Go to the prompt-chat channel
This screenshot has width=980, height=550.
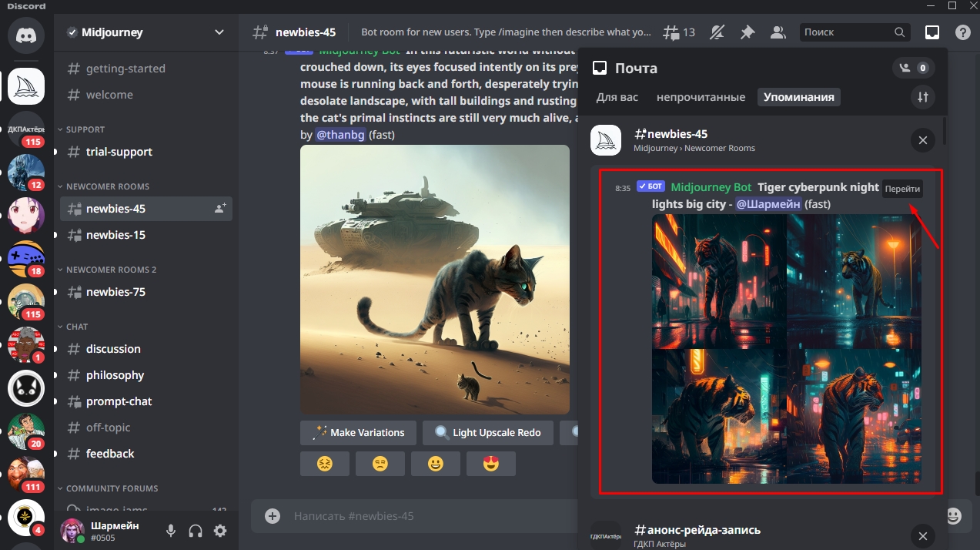pos(146,401)
